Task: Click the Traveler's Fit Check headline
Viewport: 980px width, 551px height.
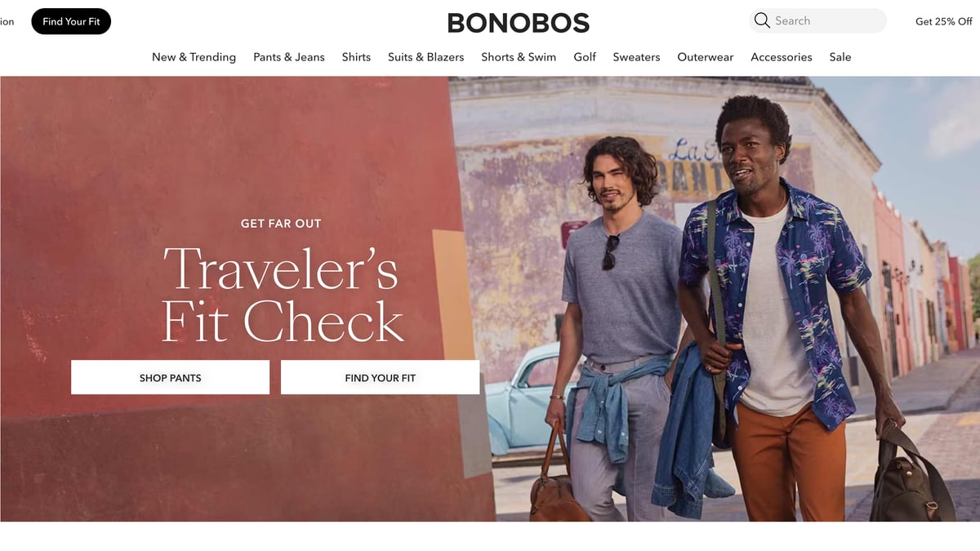Action: click(282, 294)
